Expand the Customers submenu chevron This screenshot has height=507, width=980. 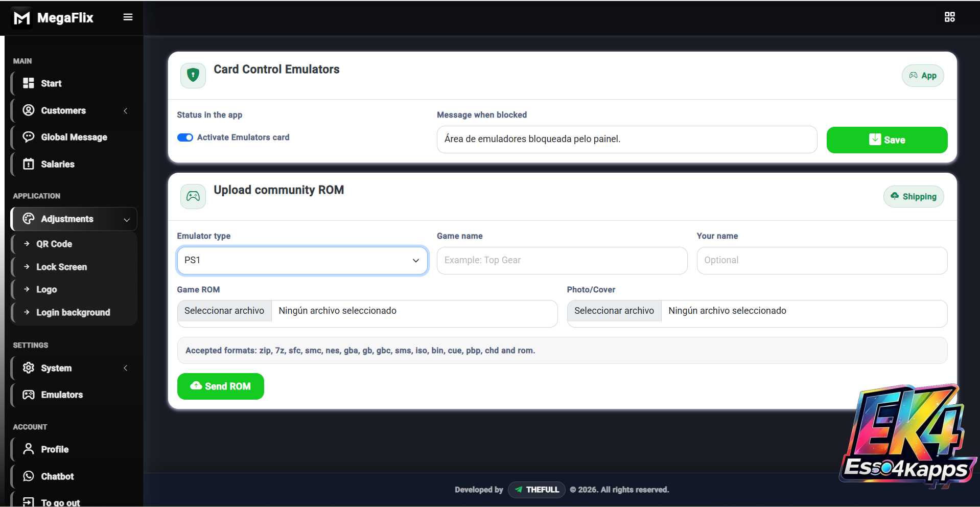point(126,110)
